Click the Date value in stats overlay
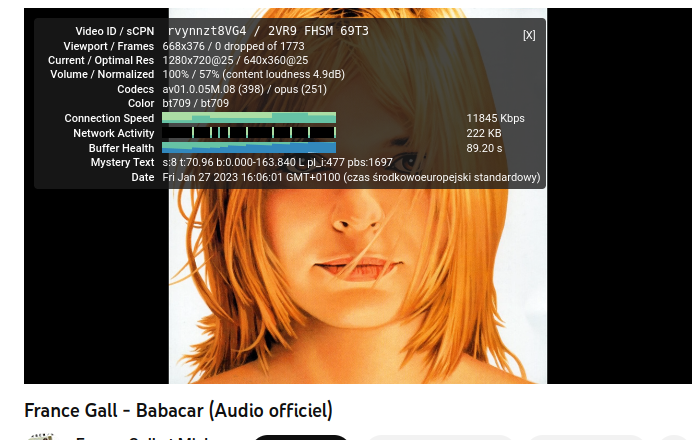Screen dimensions: 694x440 351,178
